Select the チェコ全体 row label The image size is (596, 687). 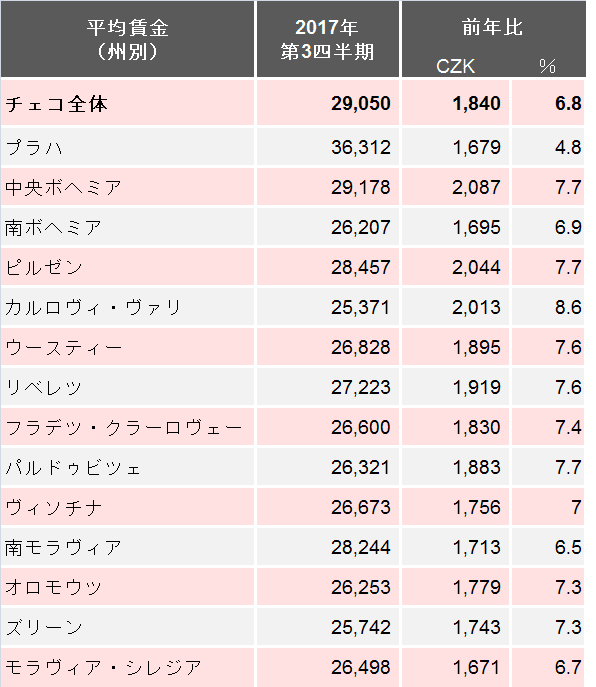pyautogui.click(x=57, y=104)
